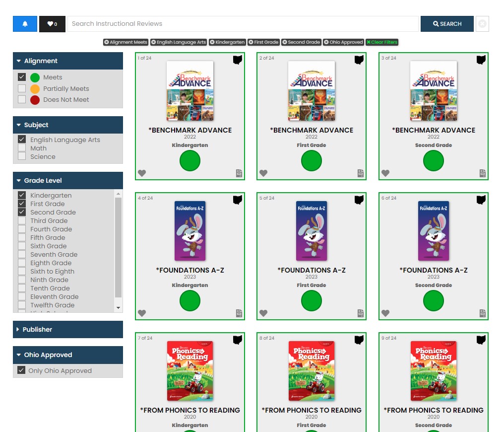Screen dimensions: 504x432
Task: Uncheck English Language Arts subject
Action: [22, 139]
